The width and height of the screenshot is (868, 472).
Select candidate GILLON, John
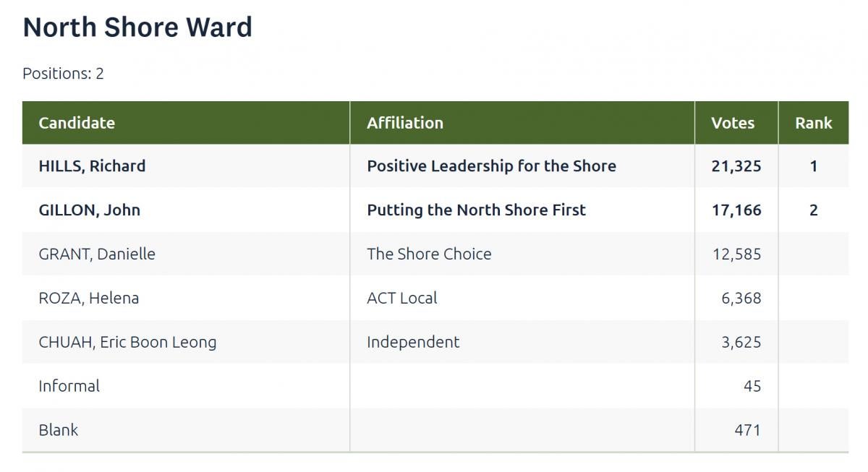click(89, 210)
